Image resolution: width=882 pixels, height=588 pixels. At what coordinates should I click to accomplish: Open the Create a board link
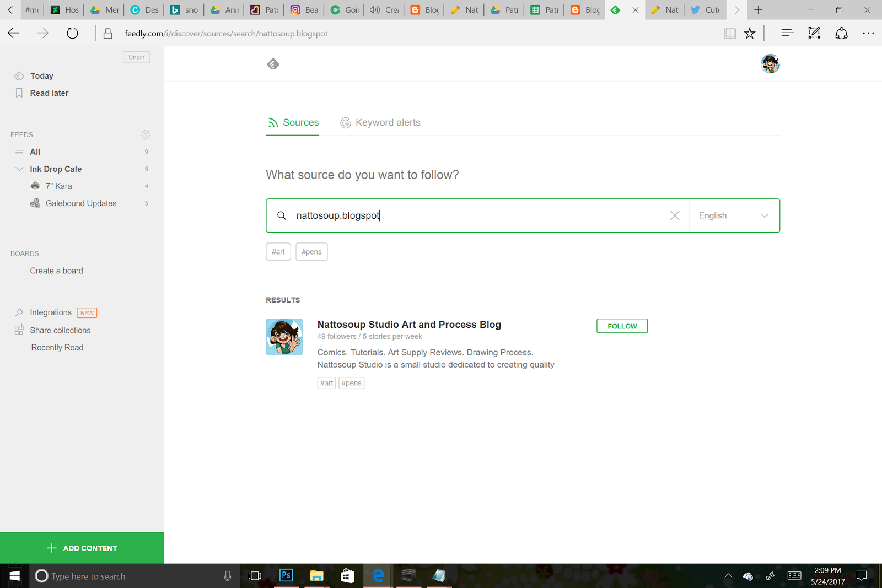tap(57, 271)
